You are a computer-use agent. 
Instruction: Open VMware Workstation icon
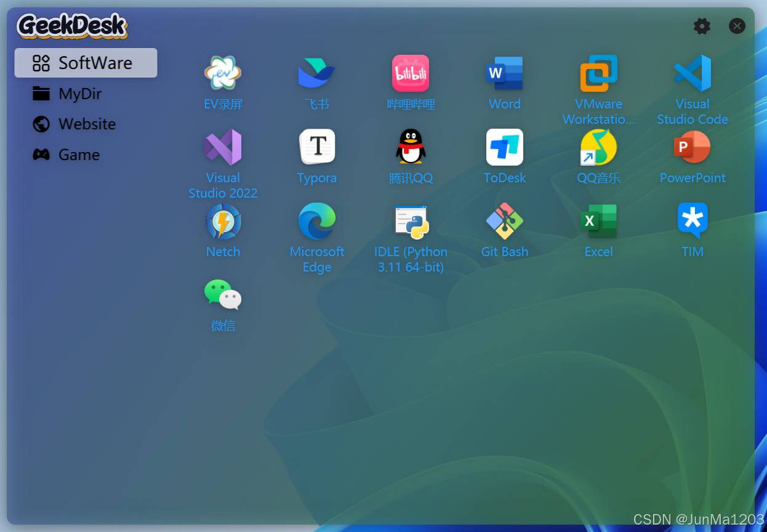coord(599,73)
